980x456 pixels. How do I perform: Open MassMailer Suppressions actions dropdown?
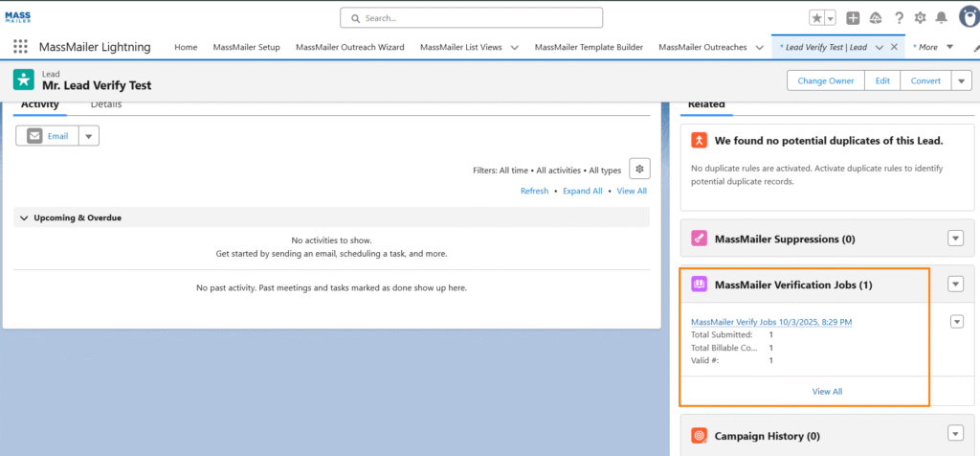pos(955,239)
